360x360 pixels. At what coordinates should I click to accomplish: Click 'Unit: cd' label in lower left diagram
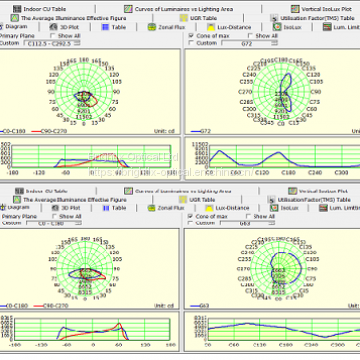tap(164, 305)
